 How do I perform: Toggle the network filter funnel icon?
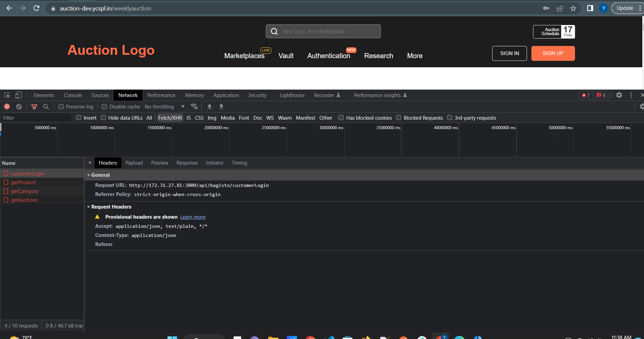(34, 107)
